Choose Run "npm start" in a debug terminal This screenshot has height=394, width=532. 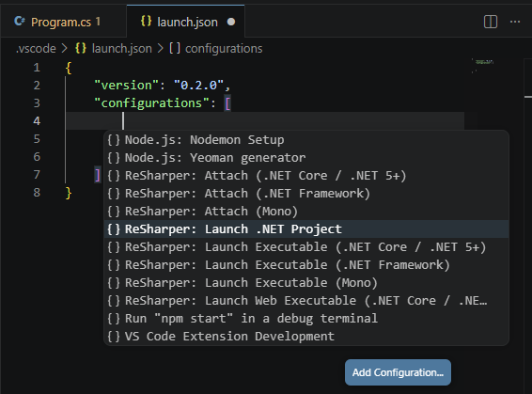(x=306, y=319)
